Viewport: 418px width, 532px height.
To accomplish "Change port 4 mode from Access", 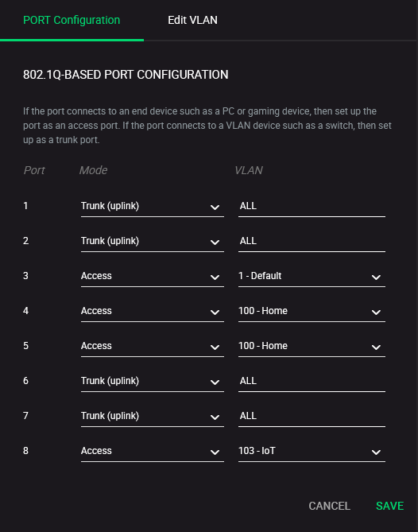I will tap(153, 311).
